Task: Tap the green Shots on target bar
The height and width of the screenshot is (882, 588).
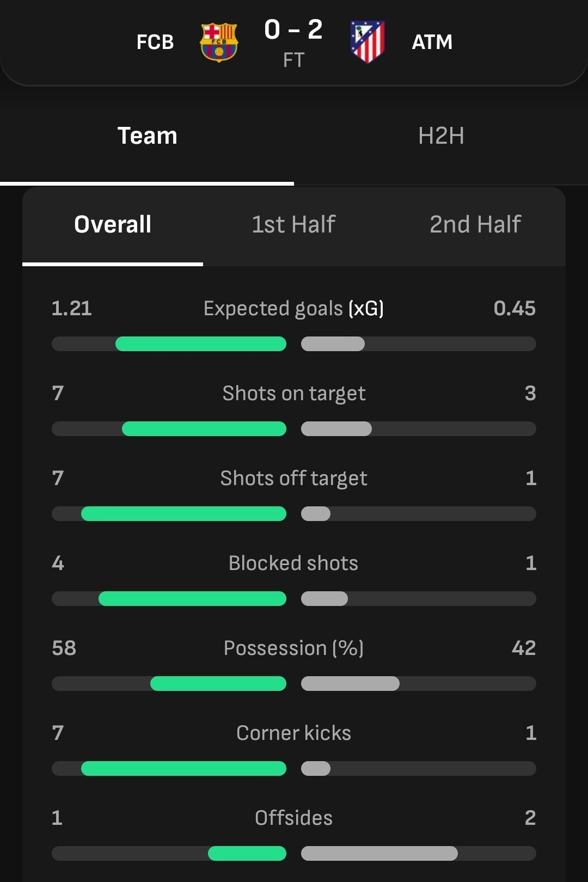Action: (x=204, y=429)
